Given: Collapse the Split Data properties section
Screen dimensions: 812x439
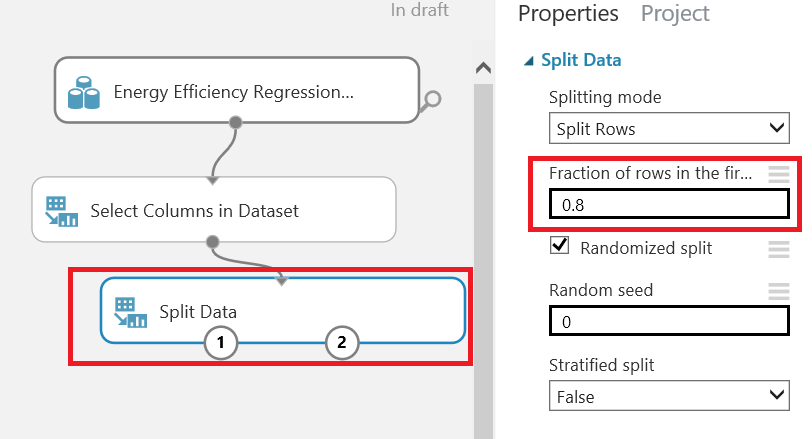Looking at the screenshot, I should 529,61.
